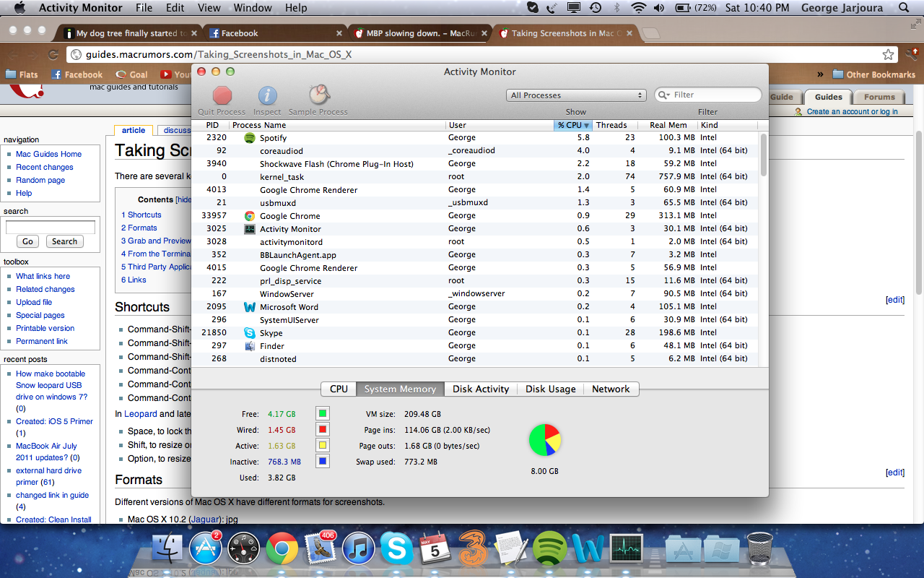Open Microsoft Word from the Dock

click(588, 548)
